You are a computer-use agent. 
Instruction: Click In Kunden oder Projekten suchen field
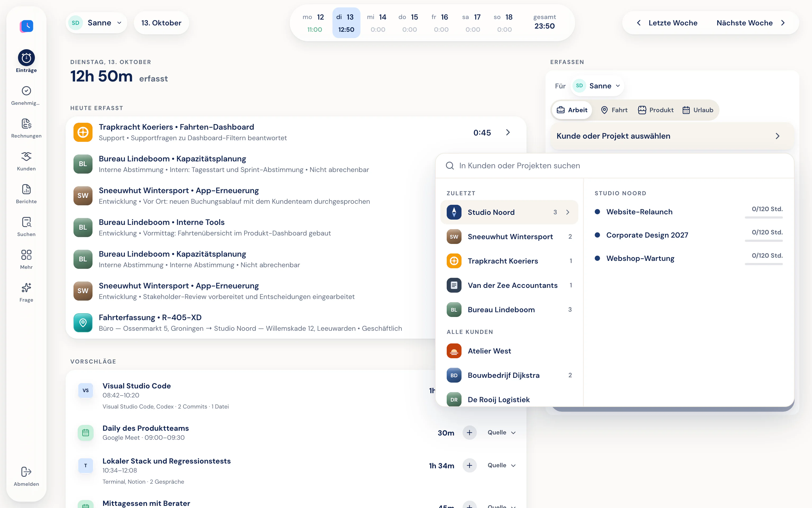pyautogui.click(x=615, y=166)
